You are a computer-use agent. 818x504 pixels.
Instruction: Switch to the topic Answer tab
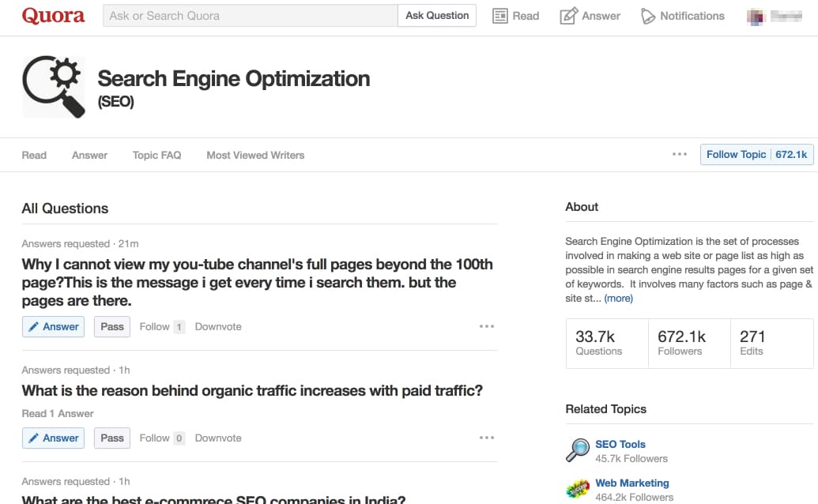[90, 156]
